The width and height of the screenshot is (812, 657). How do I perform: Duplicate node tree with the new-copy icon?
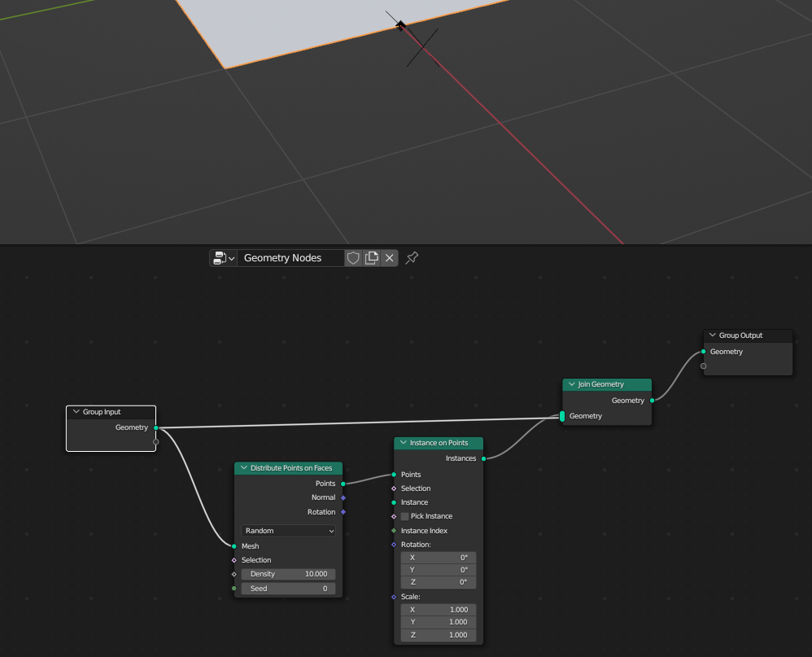click(372, 258)
